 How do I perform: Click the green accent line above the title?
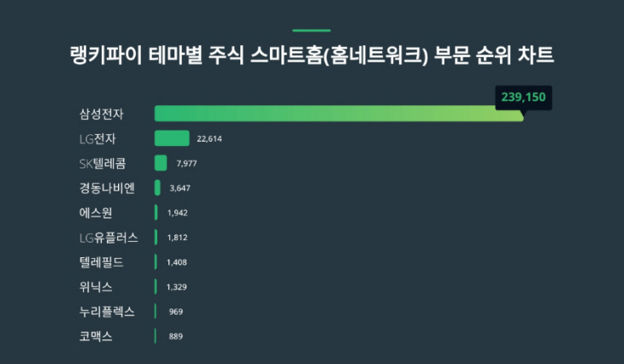(x=312, y=30)
